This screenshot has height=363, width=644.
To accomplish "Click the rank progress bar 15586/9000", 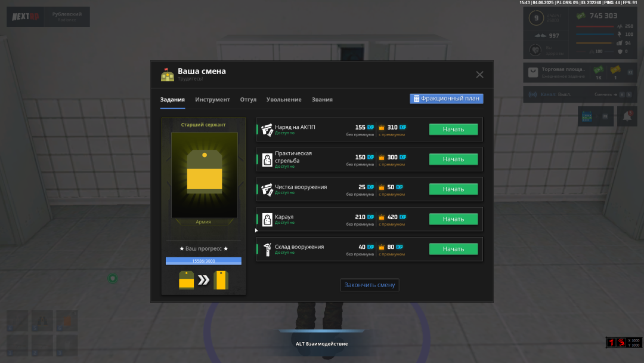I will pos(203,261).
